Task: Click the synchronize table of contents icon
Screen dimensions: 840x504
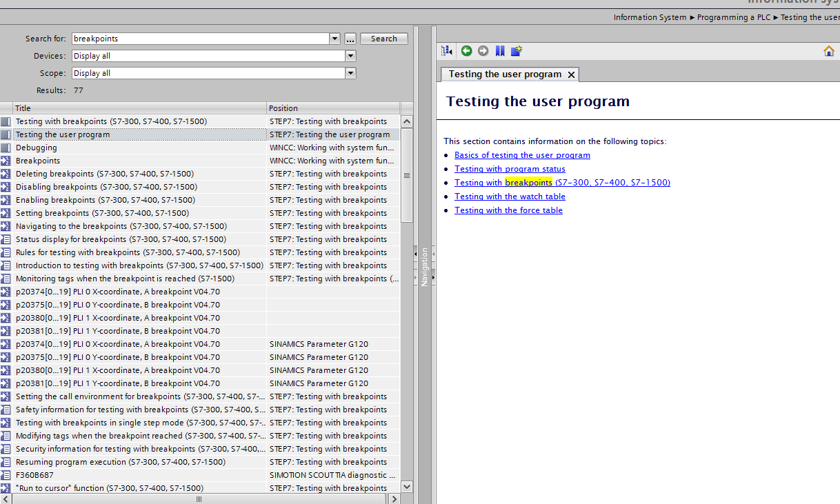Action: (x=447, y=50)
